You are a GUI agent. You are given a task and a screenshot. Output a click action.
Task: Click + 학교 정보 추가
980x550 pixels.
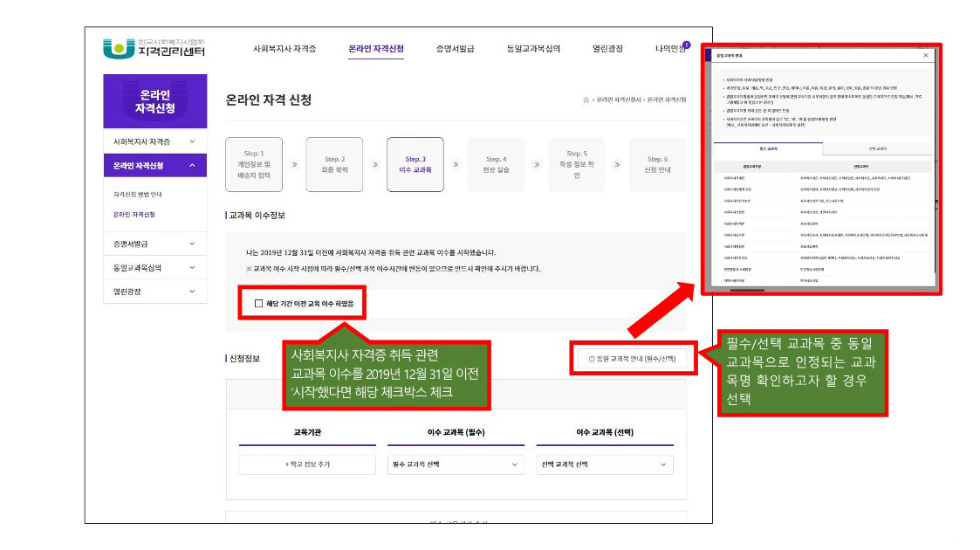pos(307,464)
